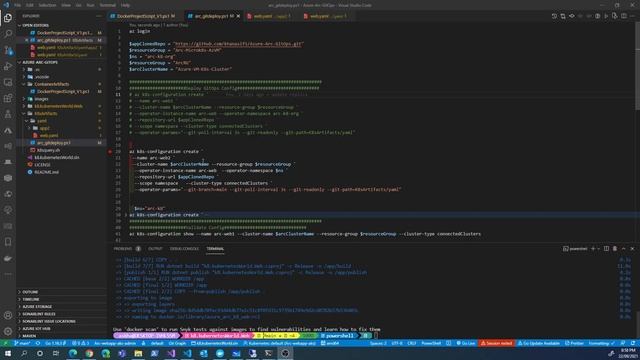Open Chrome from the taskbar
Screen dimensions: 640x360
tap(89, 353)
